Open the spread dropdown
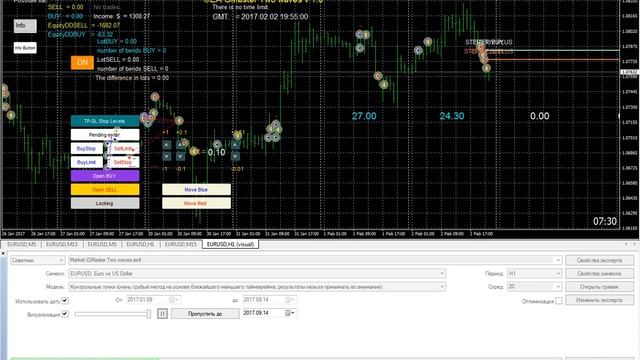Image resolution: width=640 pixels, height=360 pixels. point(534,287)
